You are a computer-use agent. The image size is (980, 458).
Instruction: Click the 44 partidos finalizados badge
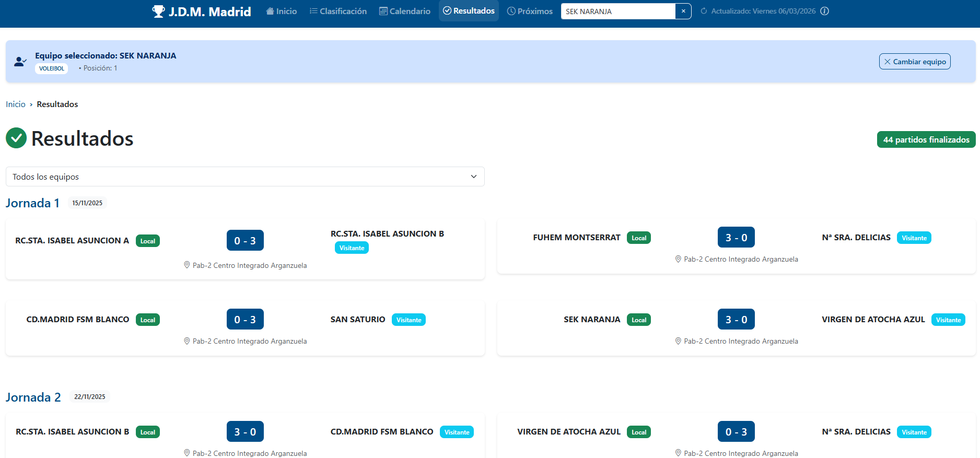pyautogui.click(x=926, y=139)
